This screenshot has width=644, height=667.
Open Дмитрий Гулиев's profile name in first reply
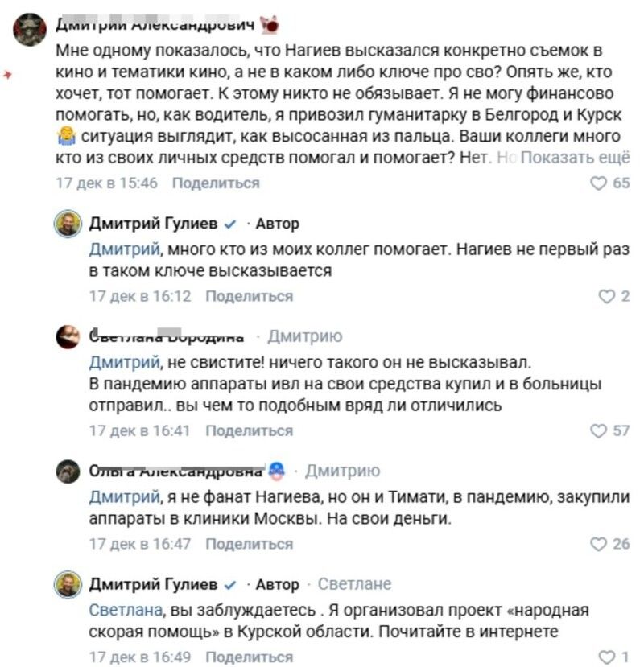(x=152, y=224)
